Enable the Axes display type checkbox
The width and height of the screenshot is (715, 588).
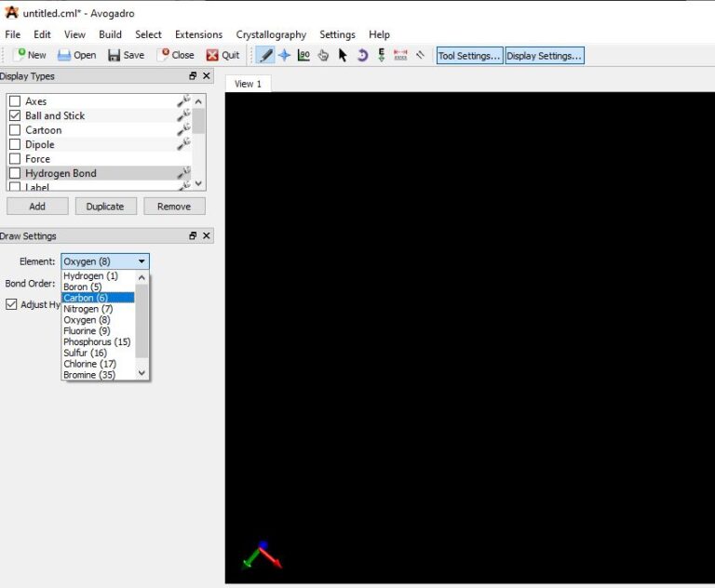tap(15, 101)
